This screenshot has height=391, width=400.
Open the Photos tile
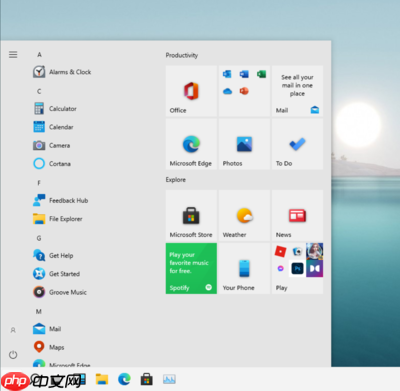(x=244, y=144)
